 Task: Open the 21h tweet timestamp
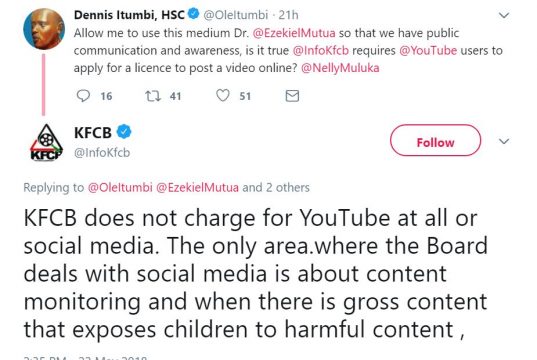288,15
